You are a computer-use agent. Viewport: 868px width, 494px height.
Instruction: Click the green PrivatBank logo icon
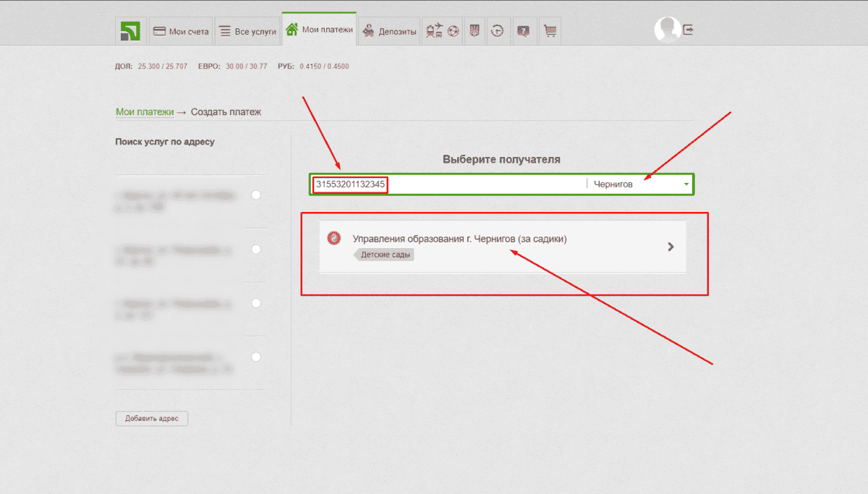[x=131, y=31]
